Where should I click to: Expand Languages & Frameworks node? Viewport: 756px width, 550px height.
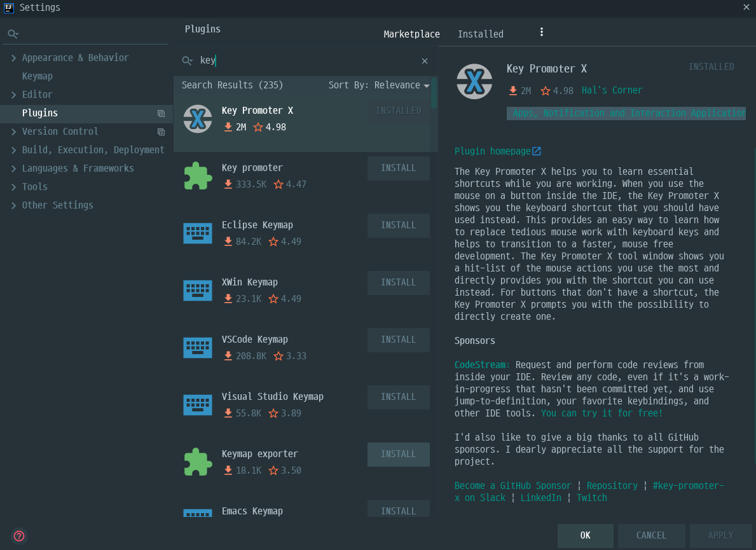click(13, 168)
